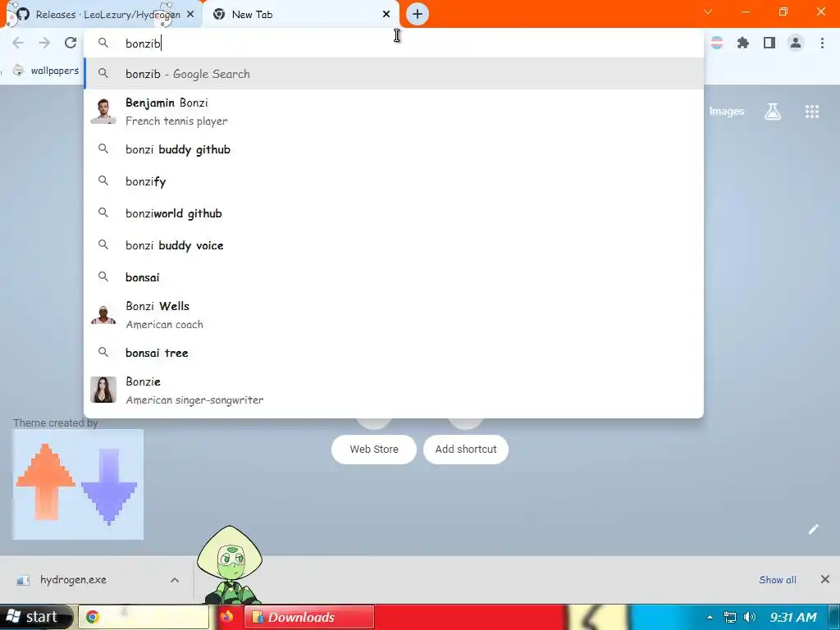This screenshot has height=630, width=840.
Task: Click the 9:31 AM clock
Action: [793, 617]
